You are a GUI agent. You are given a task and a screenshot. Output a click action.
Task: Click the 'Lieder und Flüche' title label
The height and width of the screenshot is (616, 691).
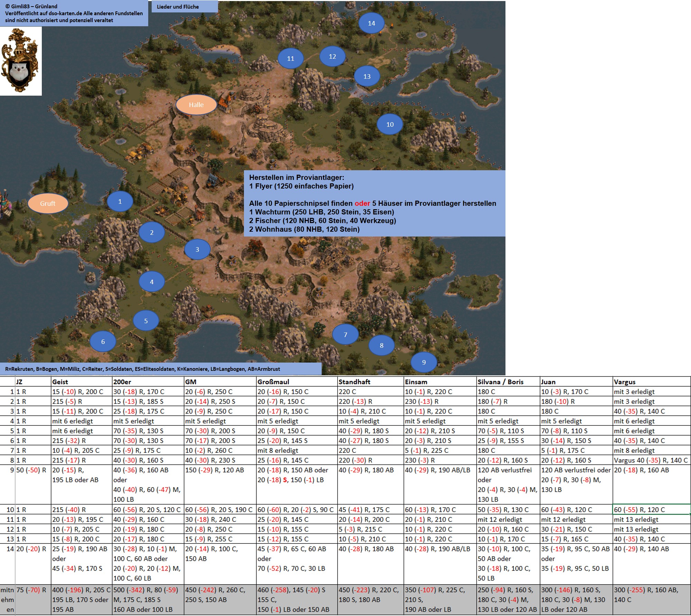coord(185,7)
